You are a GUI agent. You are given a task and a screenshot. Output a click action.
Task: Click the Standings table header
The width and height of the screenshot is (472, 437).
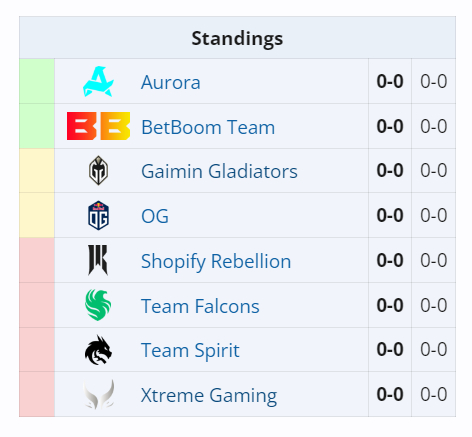click(237, 38)
